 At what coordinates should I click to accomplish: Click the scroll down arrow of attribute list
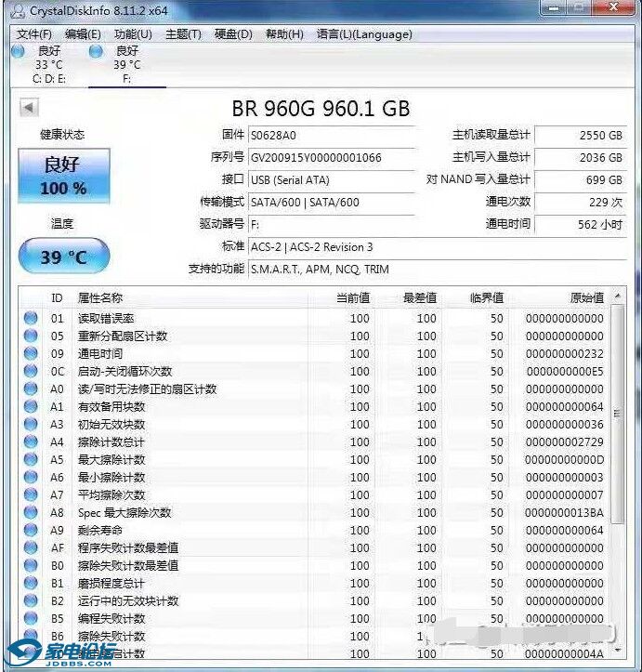[x=618, y=650]
